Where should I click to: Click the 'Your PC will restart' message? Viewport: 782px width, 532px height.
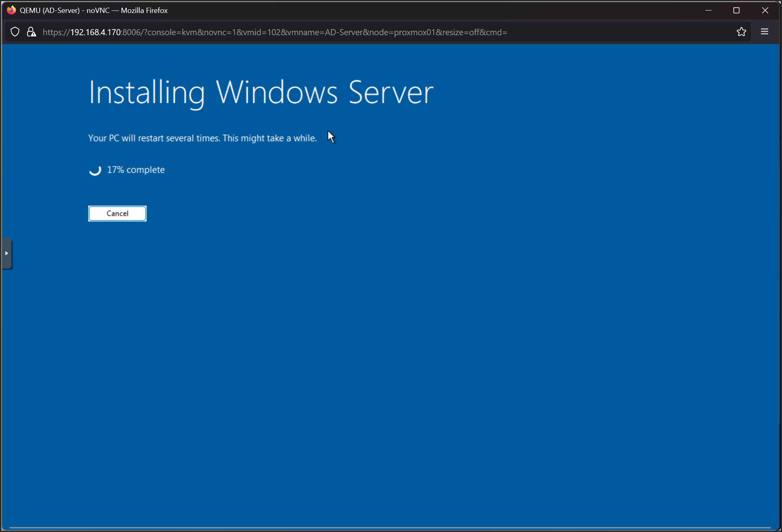pos(202,138)
